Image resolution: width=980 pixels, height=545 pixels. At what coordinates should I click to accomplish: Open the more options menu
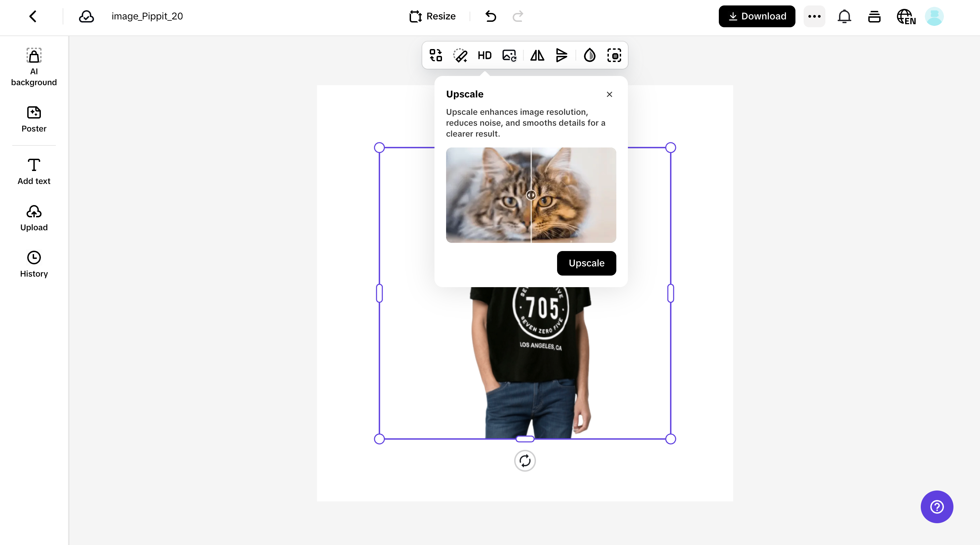click(814, 16)
